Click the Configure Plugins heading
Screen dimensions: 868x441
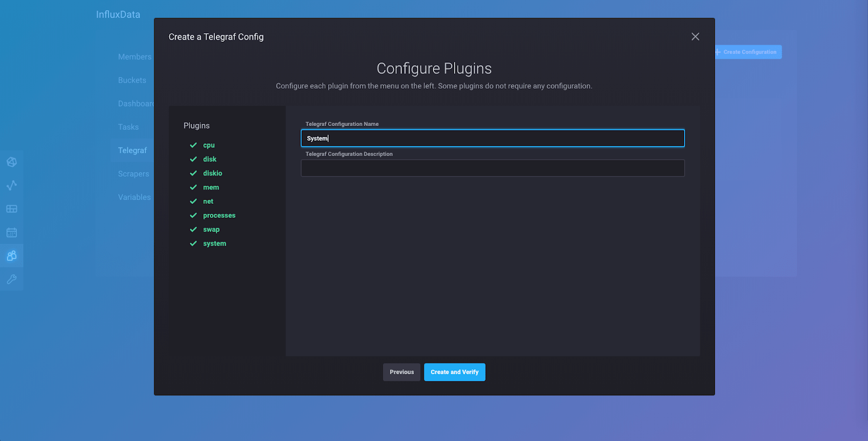pos(434,68)
